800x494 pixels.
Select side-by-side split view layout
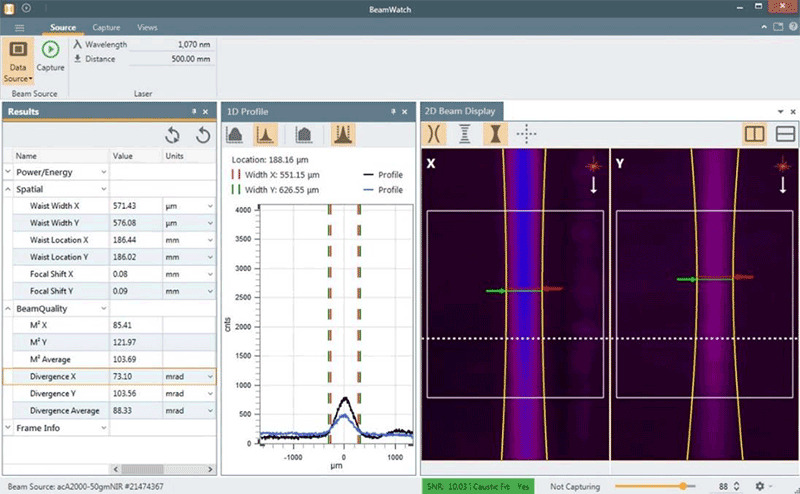point(755,133)
